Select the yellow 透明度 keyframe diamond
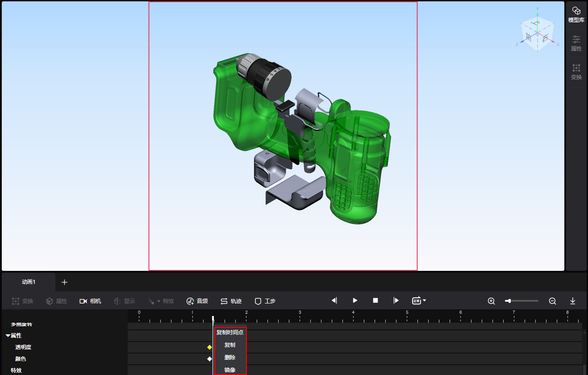The height and width of the screenshot is (375, 588). pyautogui.click(x=209, y=347)
